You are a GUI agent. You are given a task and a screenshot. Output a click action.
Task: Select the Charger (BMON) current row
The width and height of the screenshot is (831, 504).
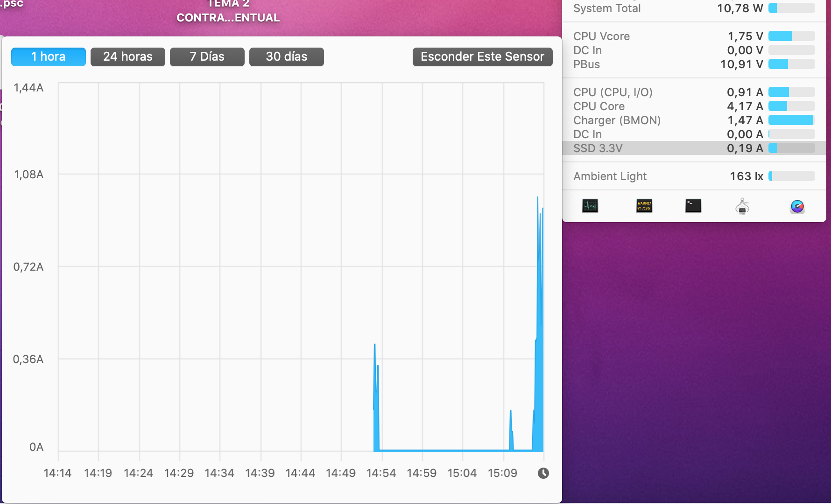pyautogui.click(x=694, y=120)
